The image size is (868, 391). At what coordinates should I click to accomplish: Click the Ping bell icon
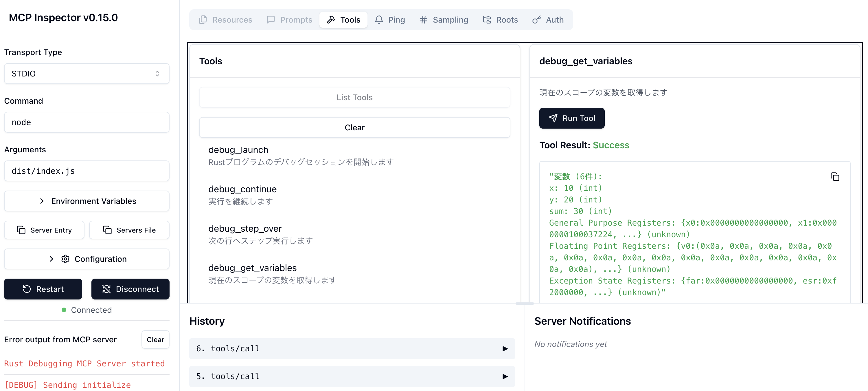tap(379, 20)
